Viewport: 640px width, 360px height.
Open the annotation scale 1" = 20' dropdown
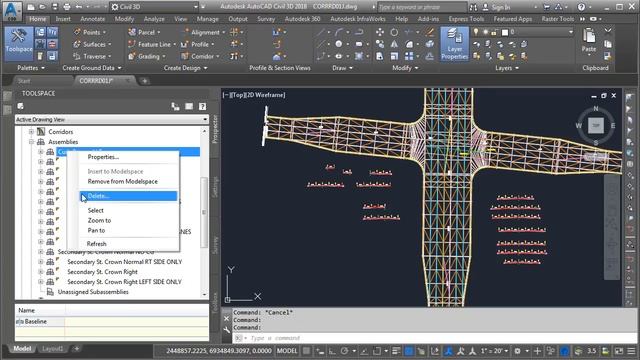(494, 351)
